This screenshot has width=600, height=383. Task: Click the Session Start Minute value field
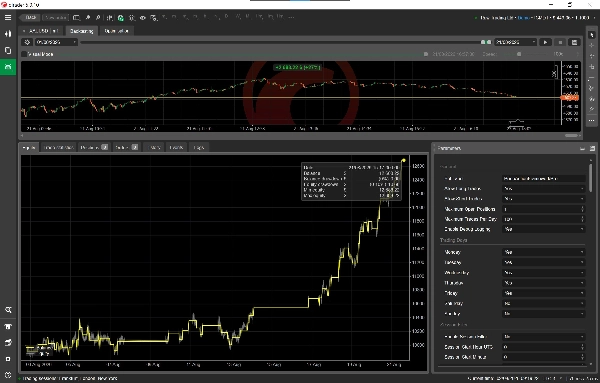tap(543, 357)
